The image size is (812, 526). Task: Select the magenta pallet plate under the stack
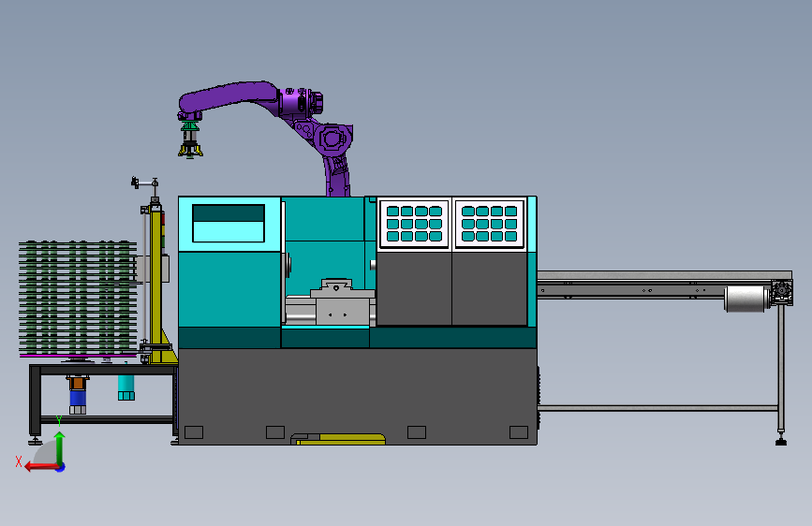pyautogui.click(x=78, y=356)
